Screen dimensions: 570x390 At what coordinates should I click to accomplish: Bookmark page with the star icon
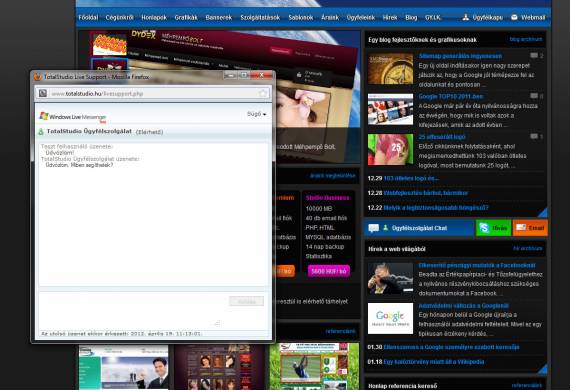point(263,93)
